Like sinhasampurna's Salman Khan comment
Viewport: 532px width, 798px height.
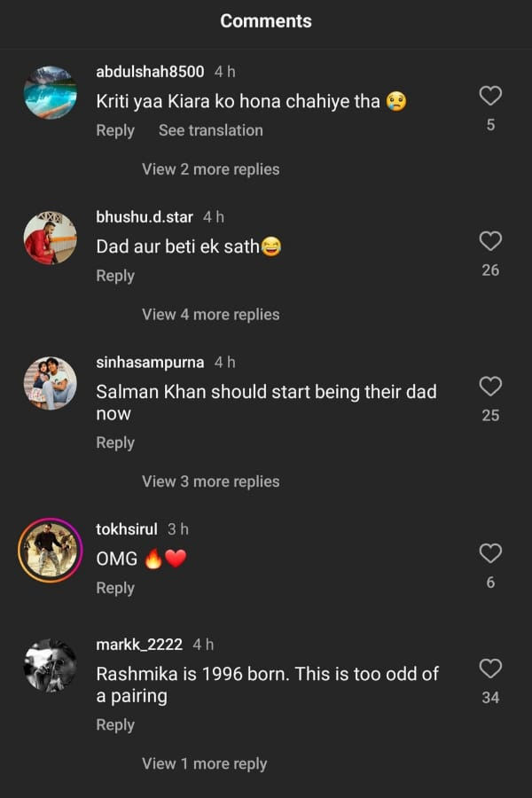tap(490, 387)
